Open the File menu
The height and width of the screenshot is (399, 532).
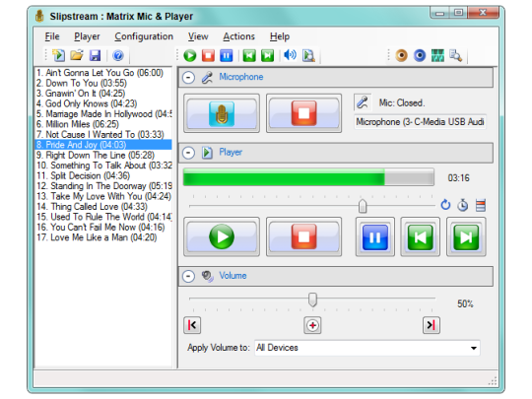pyautogui.click(x=52, y=36)
